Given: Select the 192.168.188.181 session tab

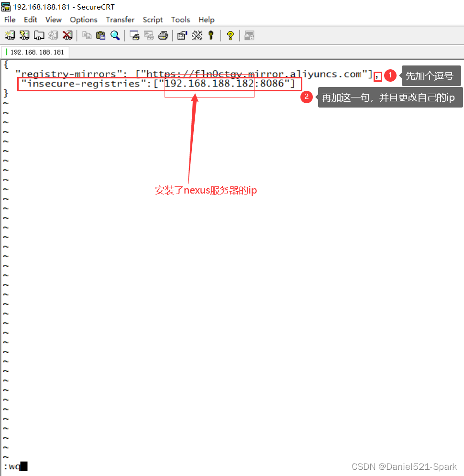Looking at the screenshot, I should point(36,52).
